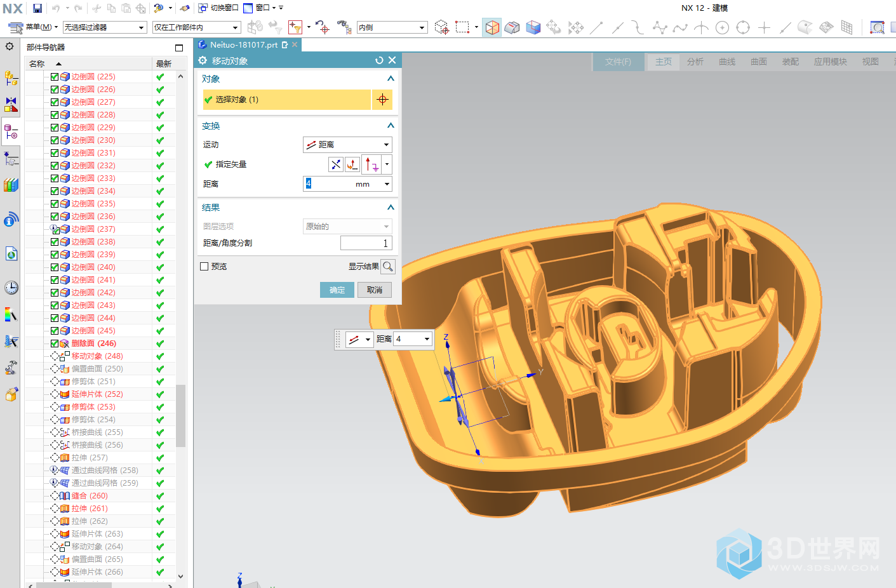
Task: Switch to the 主页 ribbon tab
Action: tap(664, 62)
